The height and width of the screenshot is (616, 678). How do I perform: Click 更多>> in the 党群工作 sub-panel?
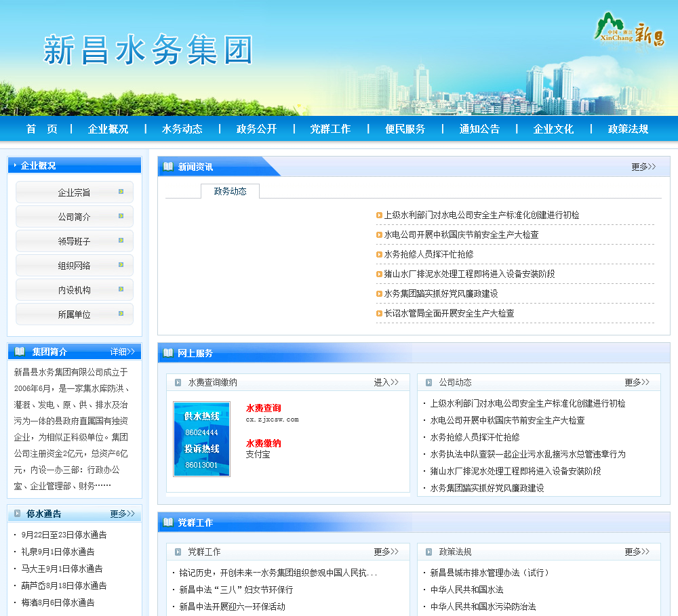[x=386, y=552]
